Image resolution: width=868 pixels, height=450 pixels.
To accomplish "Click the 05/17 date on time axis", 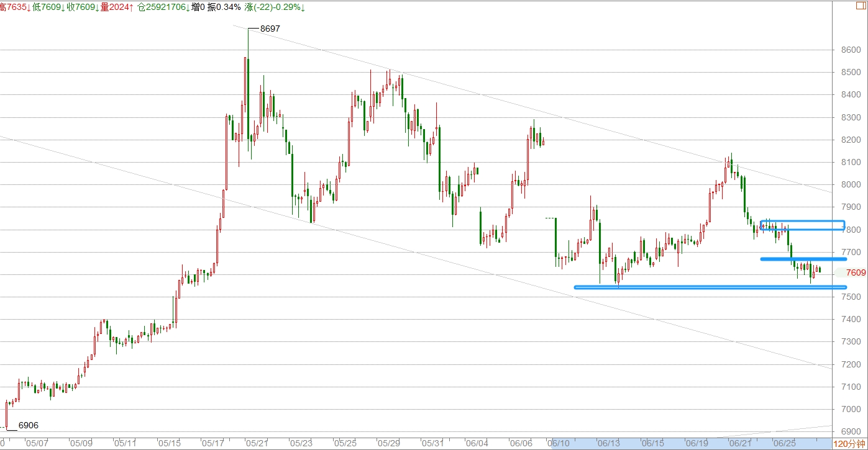I will coord(213,444).
